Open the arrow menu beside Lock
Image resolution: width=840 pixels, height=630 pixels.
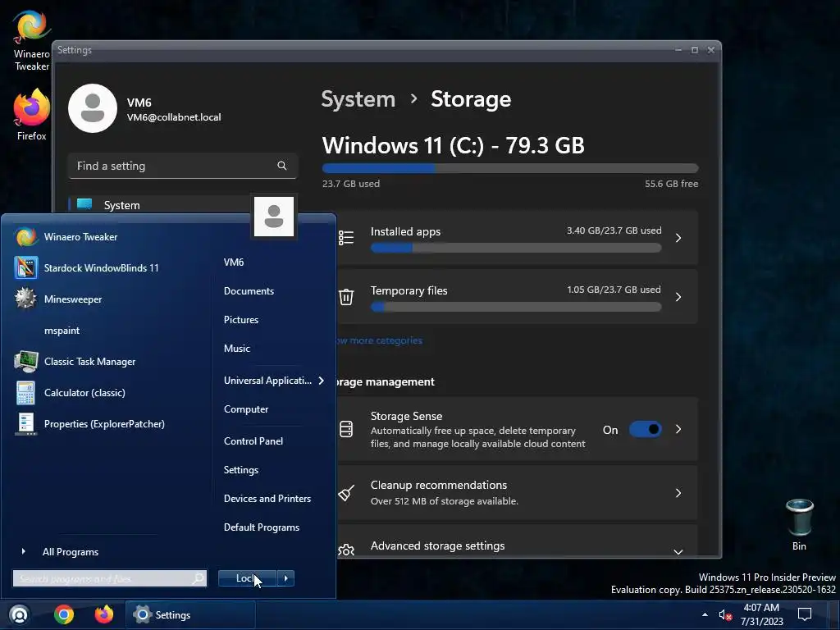click(x=286, y=578)
